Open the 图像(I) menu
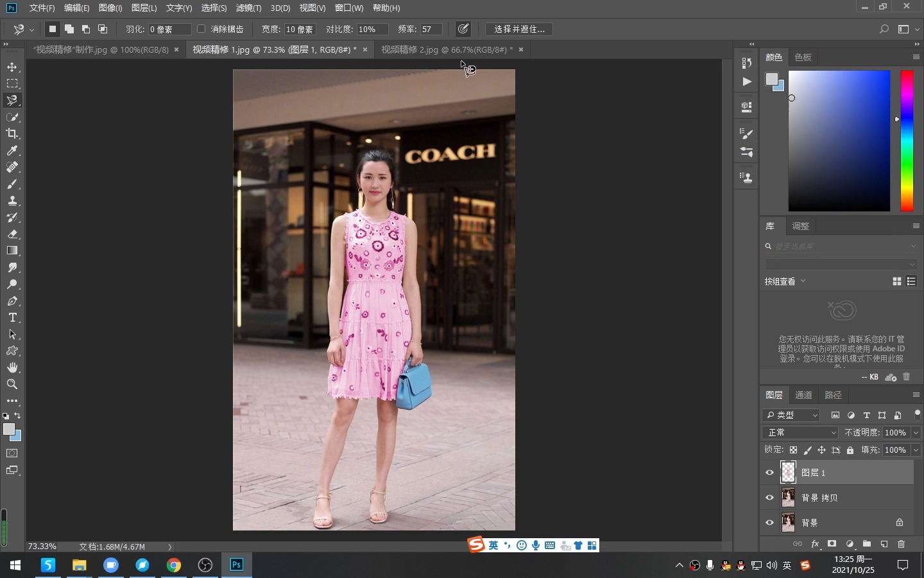The width and height of the screenshot is (924, 578). click(x=110, y=8)
